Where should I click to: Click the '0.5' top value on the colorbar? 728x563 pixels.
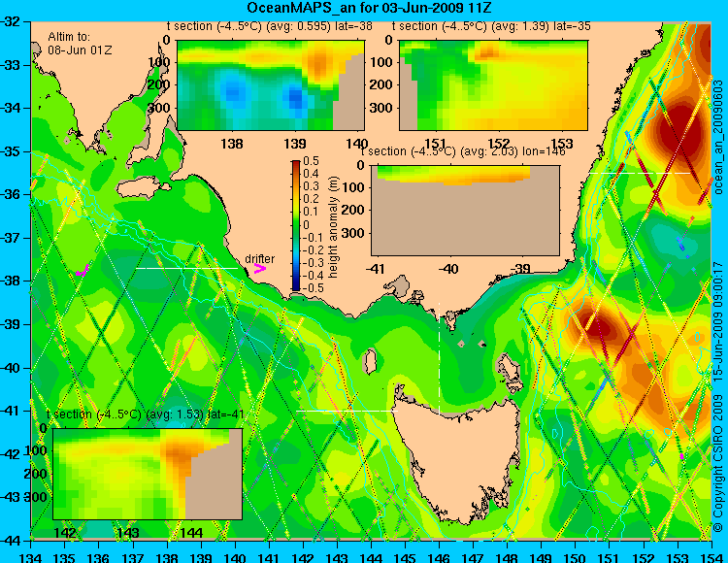[x=311, y=161]
